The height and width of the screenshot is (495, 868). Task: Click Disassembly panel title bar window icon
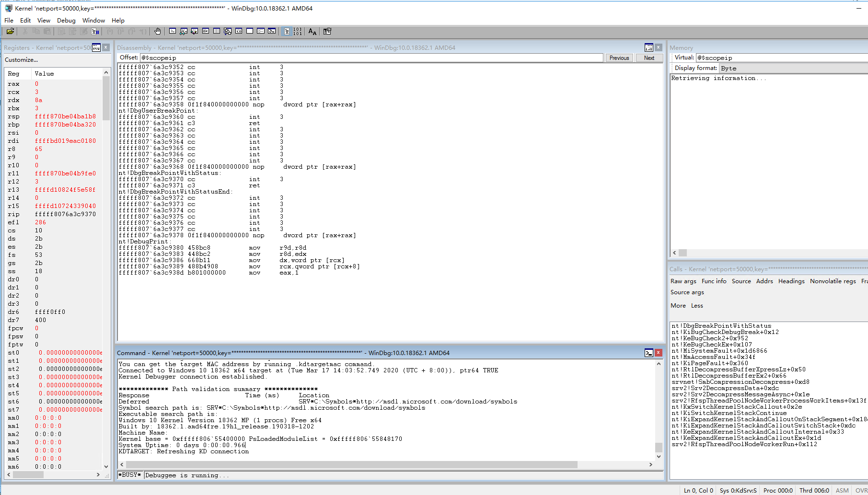click(649, 47)
